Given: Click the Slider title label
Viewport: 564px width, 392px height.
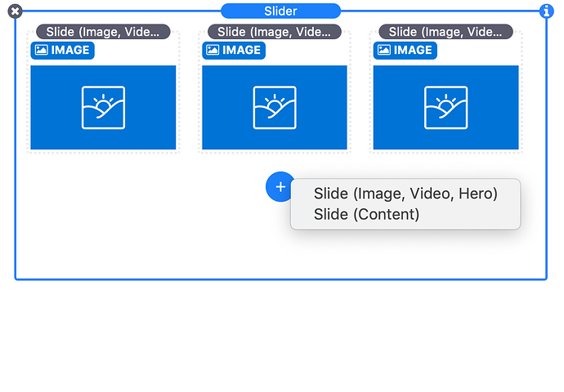Looking at the screenshot, I should (280, 11).
